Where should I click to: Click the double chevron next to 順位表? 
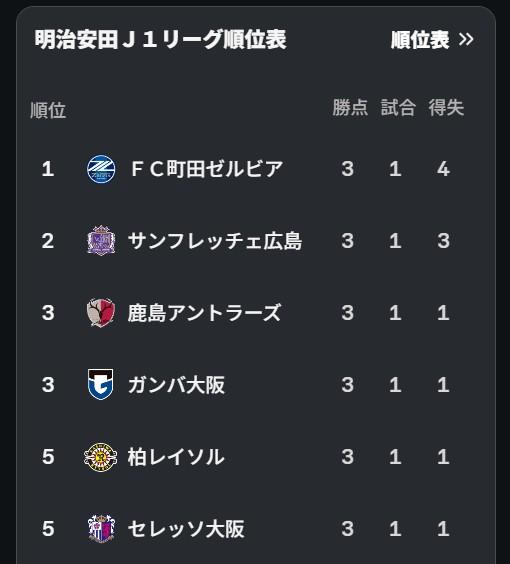[466, 39]
